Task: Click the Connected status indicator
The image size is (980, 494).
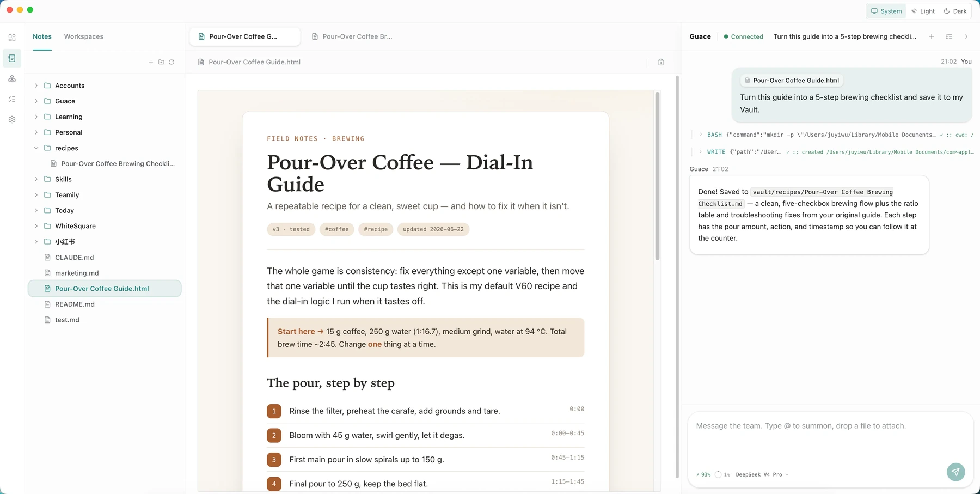Action: click(x=743, y=36)
